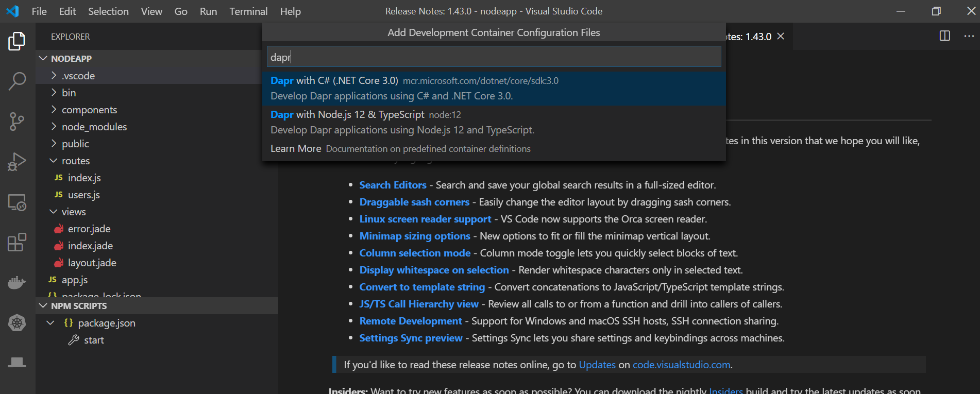
Task: Open the Selection menu
Action: [108, 11]
